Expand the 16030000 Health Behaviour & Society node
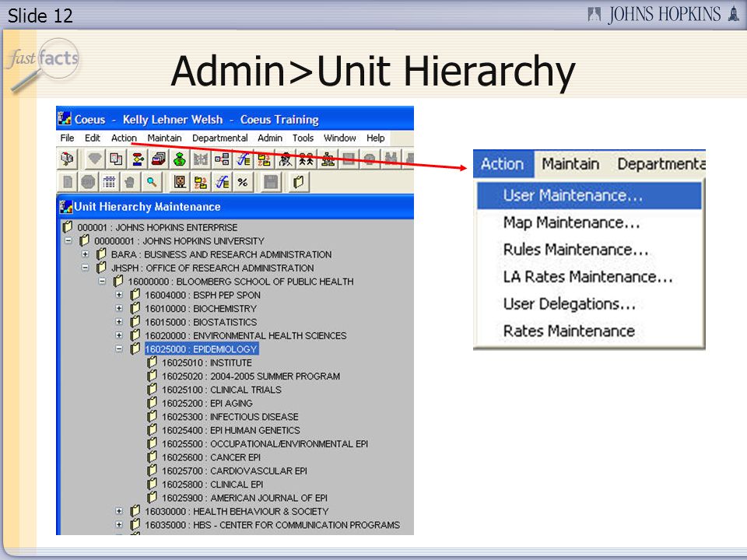 pyautogui.click(x=119, y=511)
